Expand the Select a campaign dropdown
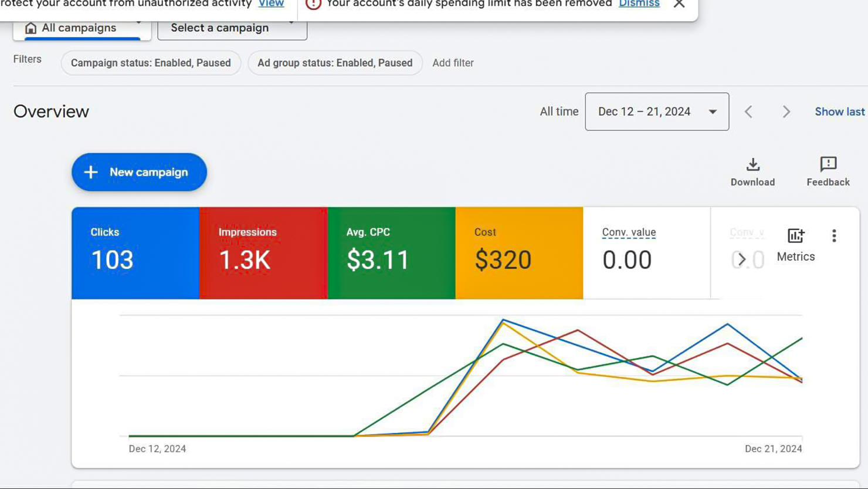 point(232,28)
